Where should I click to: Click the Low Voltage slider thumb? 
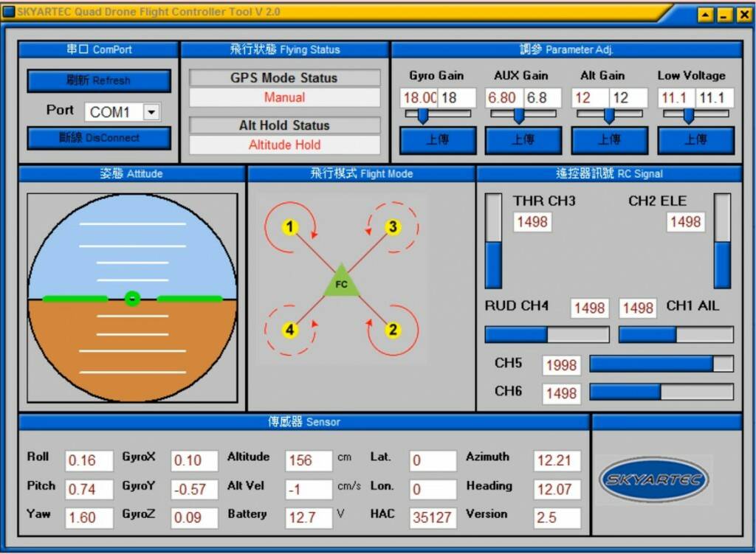(x=689, y=116)
